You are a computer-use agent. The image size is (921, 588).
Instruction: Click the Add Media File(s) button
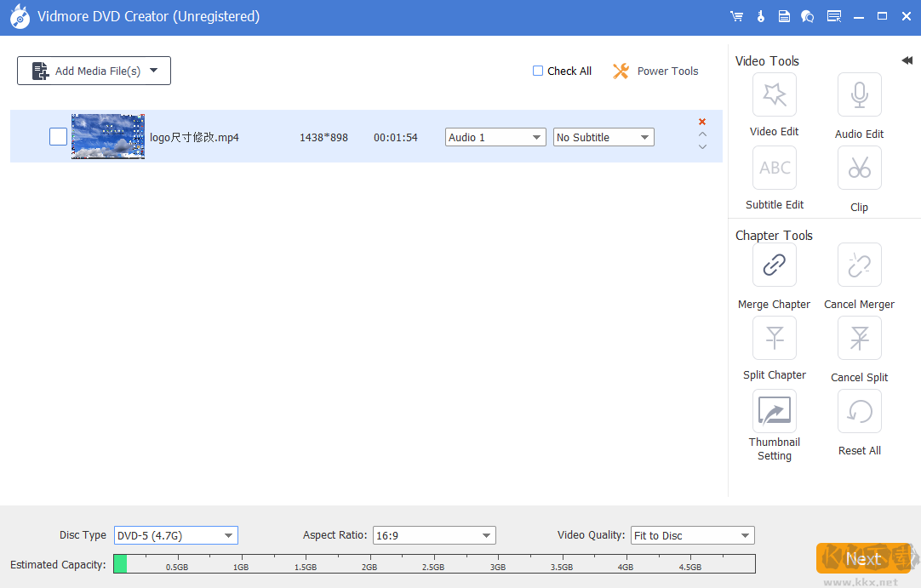point(94,71)
